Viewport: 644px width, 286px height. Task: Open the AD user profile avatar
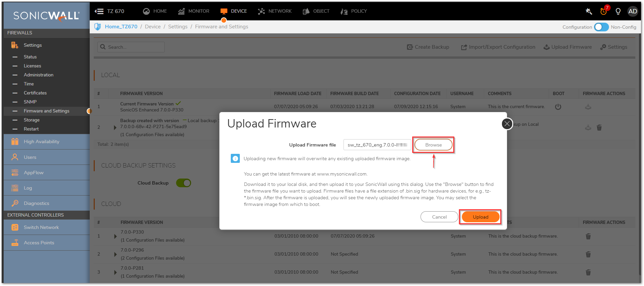[632, 11]
